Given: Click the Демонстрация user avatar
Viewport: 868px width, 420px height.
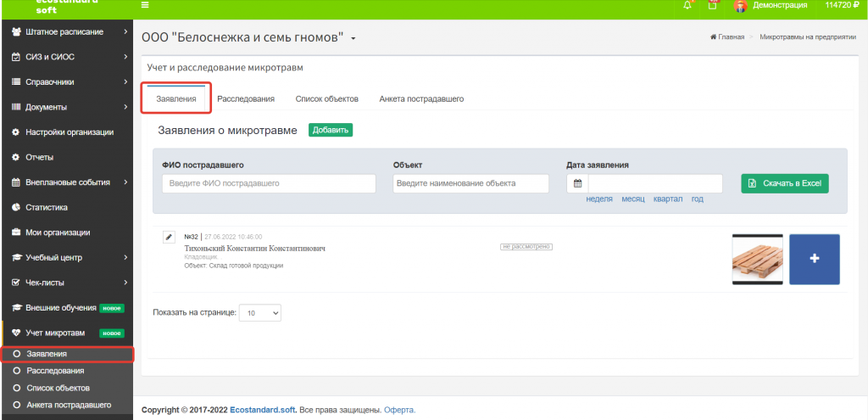Looking at the screenshot, I should point(740,6).
